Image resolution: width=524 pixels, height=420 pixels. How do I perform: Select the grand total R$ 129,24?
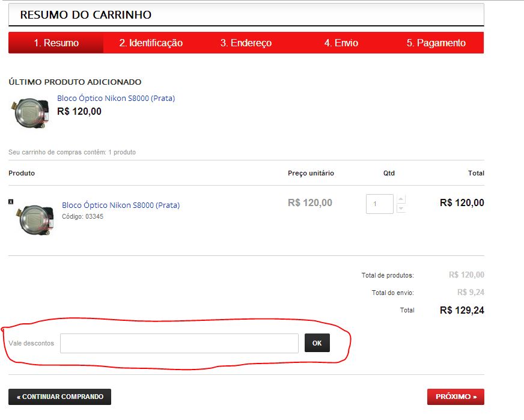point(462,310)
